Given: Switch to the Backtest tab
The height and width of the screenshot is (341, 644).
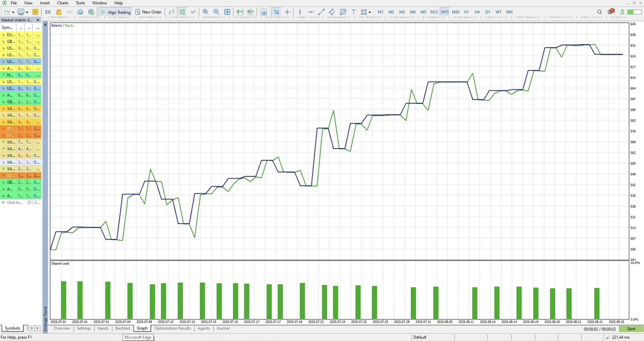Looking at the screenshot, I should pyautogui.click(x=123, y=328).
